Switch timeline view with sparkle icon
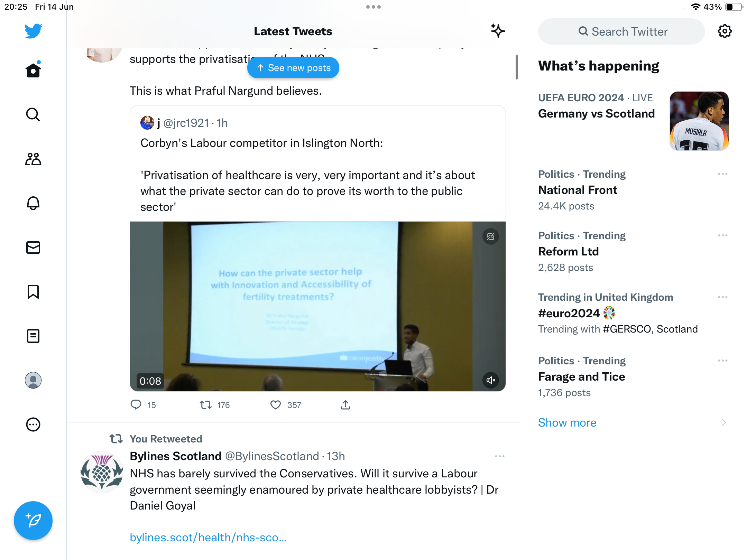 [x=498, y=31]
